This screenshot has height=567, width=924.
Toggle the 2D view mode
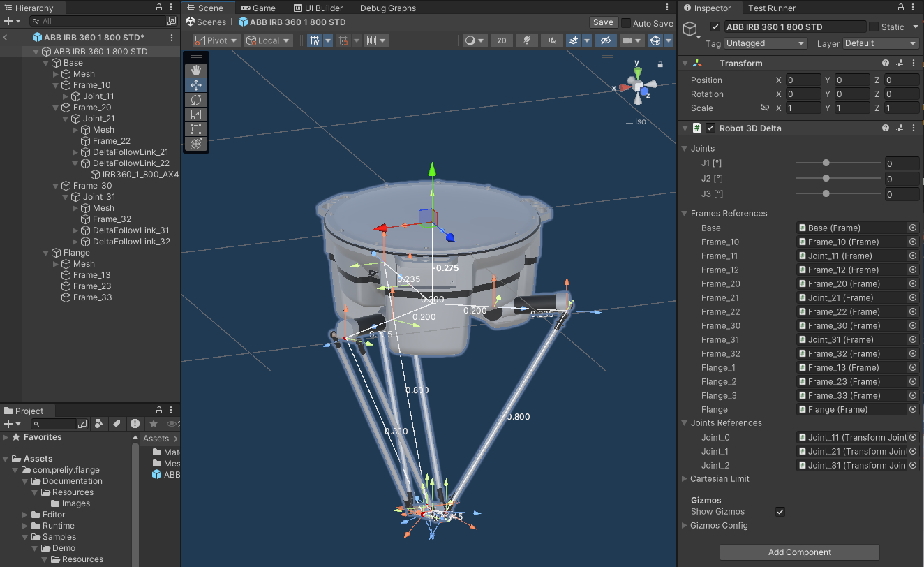pos(502,40)
